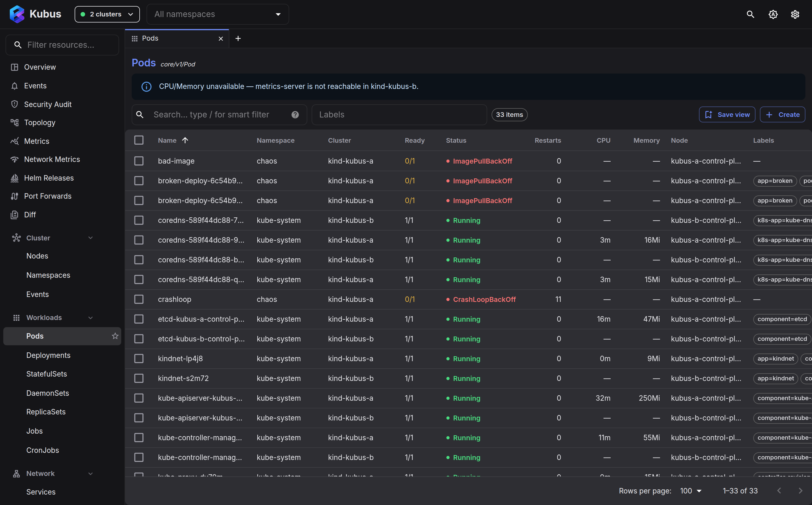812x505 pixels.
Task: Check etcd-kubus-a-control-p... row checkbox
Action: tap(139, 319)
